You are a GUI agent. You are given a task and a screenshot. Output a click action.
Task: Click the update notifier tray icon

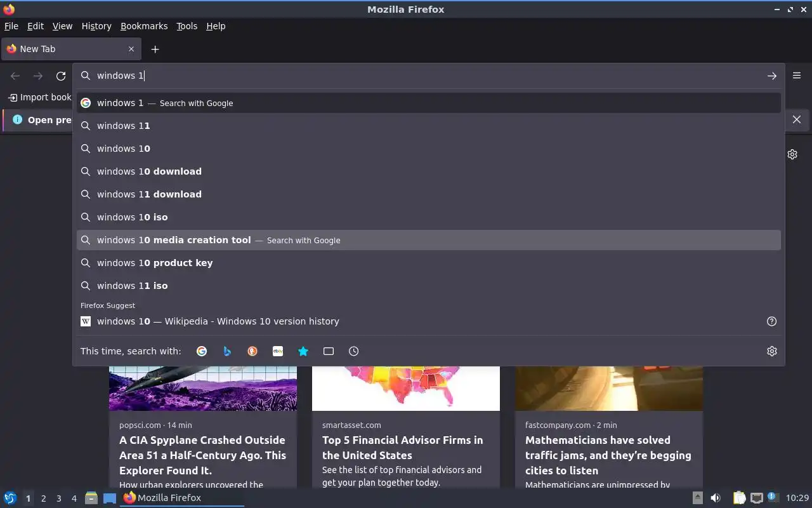772,497
